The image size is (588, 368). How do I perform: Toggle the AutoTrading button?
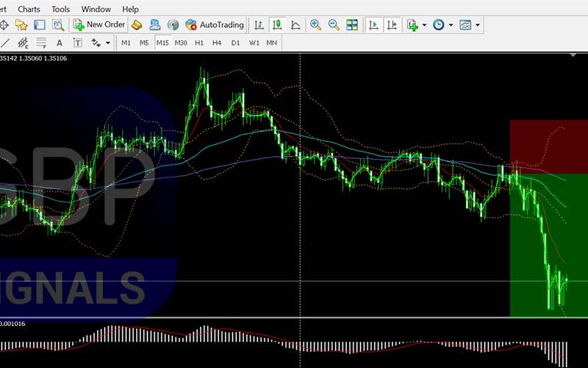point(215,25)
